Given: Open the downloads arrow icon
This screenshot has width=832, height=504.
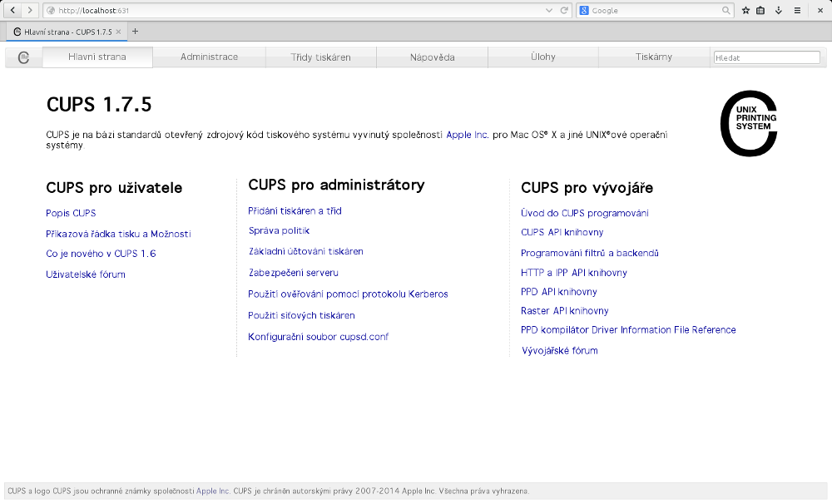Looking at the screenshot, I should tap(778, 10).
